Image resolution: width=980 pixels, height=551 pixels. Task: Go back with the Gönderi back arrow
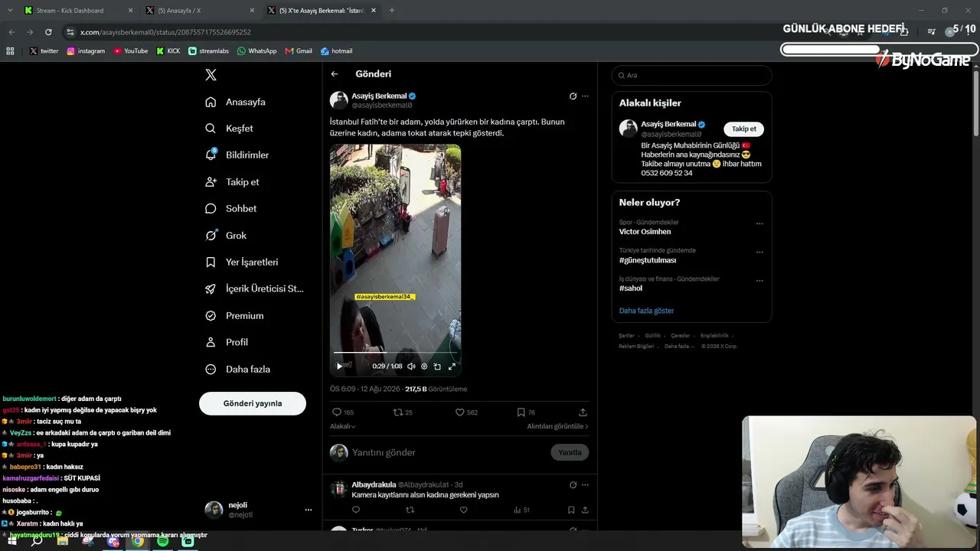[x=335, y=74]
